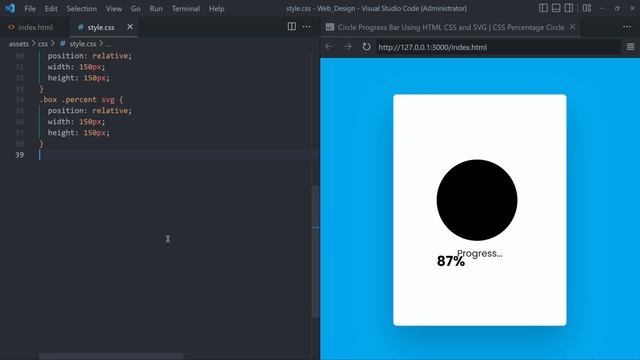Open the Help menu

pyautogui.click(x=216, y=9)
